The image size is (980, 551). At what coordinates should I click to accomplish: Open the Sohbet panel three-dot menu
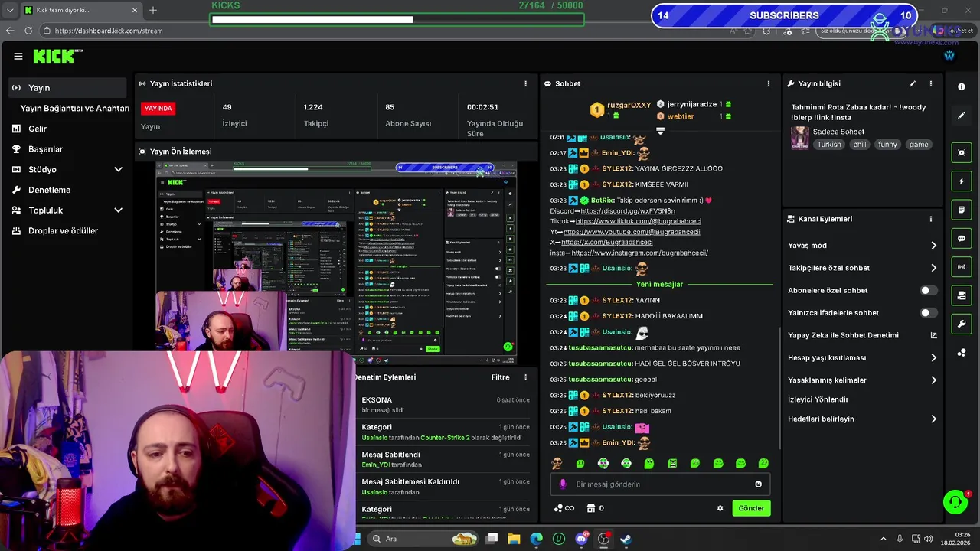(769, 83)
